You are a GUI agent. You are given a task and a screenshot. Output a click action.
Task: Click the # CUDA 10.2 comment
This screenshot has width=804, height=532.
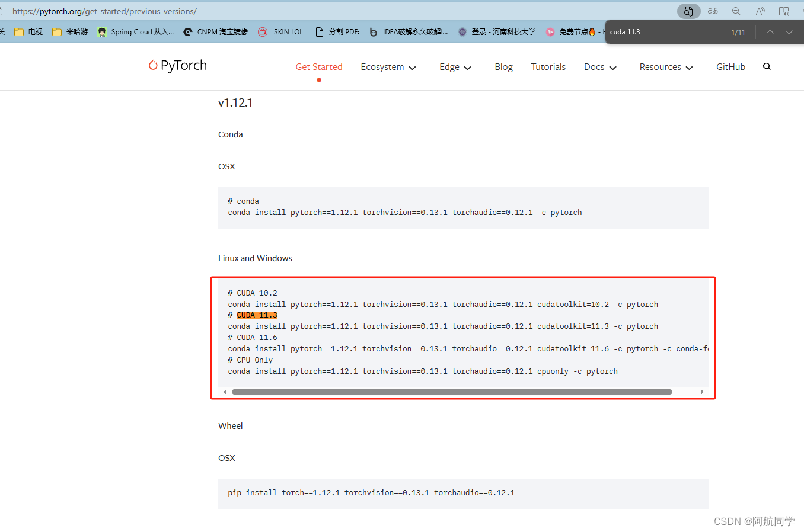pyautogui.click(x=253, y=293)
